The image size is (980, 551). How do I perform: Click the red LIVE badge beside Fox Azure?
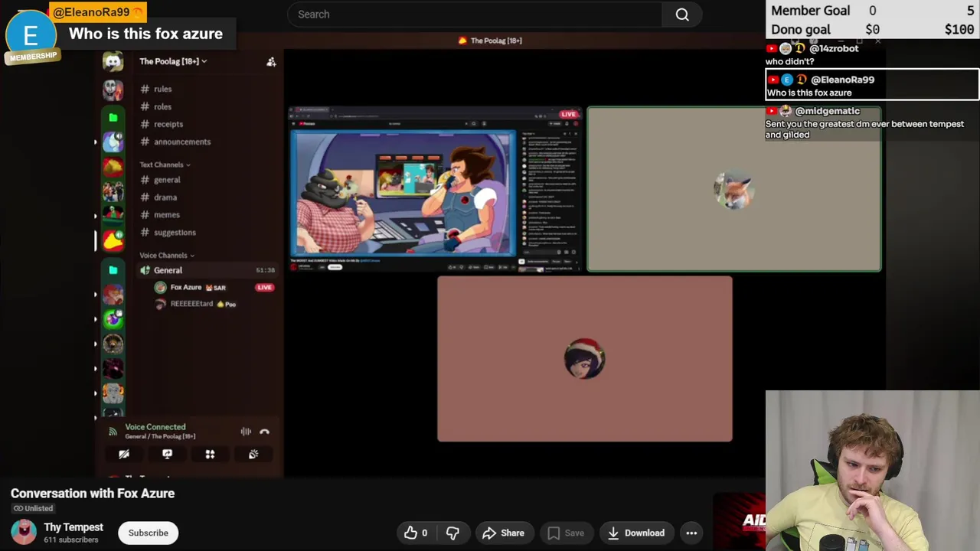point(264,287)
